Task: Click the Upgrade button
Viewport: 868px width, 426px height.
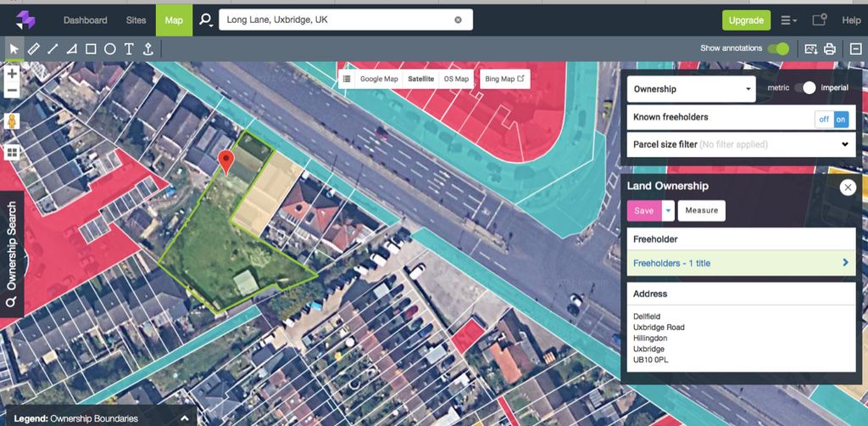Action: 746,20
